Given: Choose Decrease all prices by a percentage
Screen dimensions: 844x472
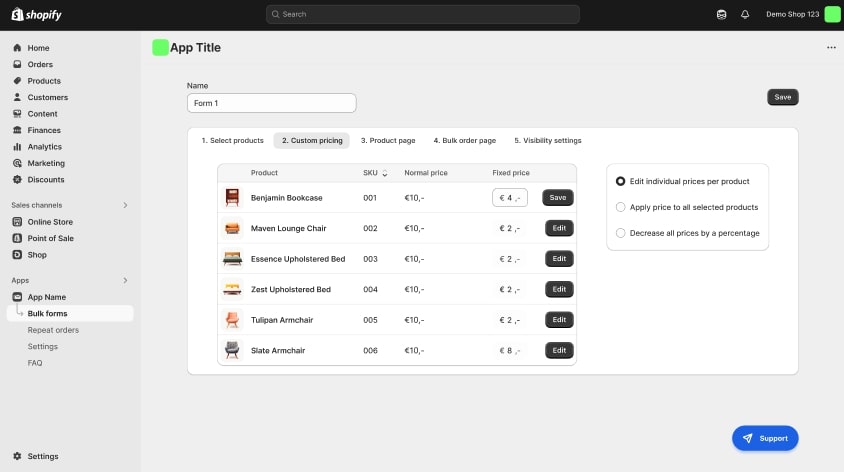Looking at the screenshot, I should pos(621,233).
